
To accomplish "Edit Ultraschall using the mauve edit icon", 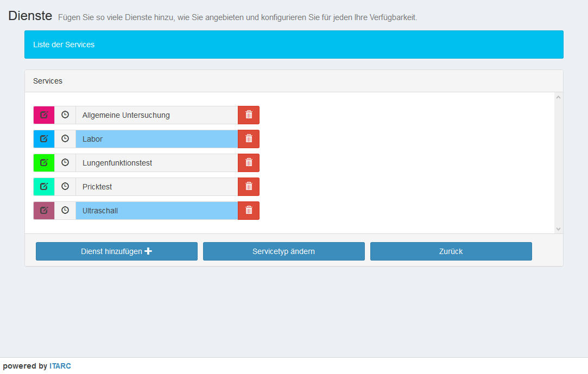I will 44,211.
